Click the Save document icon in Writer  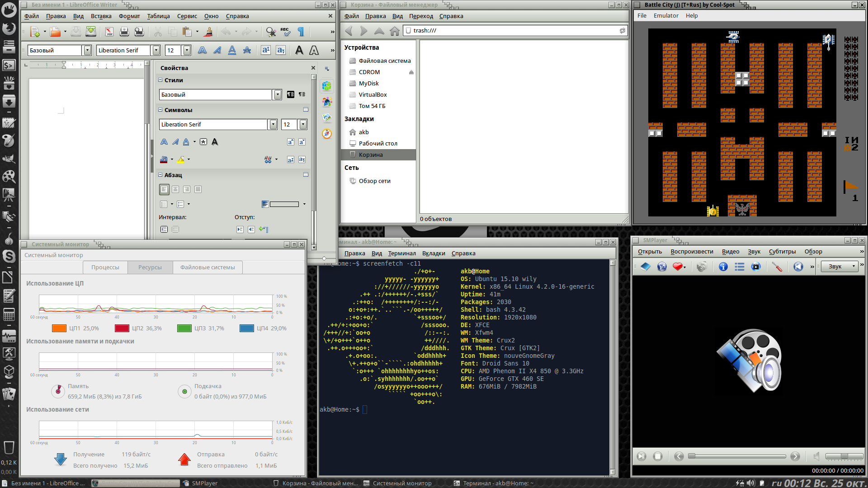[x=76, y=32]
